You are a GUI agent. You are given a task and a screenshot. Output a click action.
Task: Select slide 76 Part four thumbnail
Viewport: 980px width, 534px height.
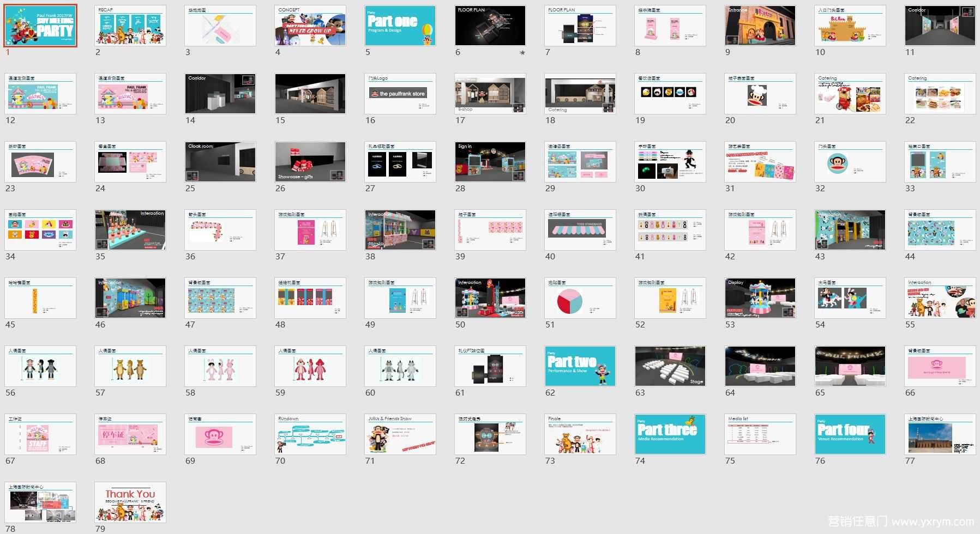tap(850, 434)
